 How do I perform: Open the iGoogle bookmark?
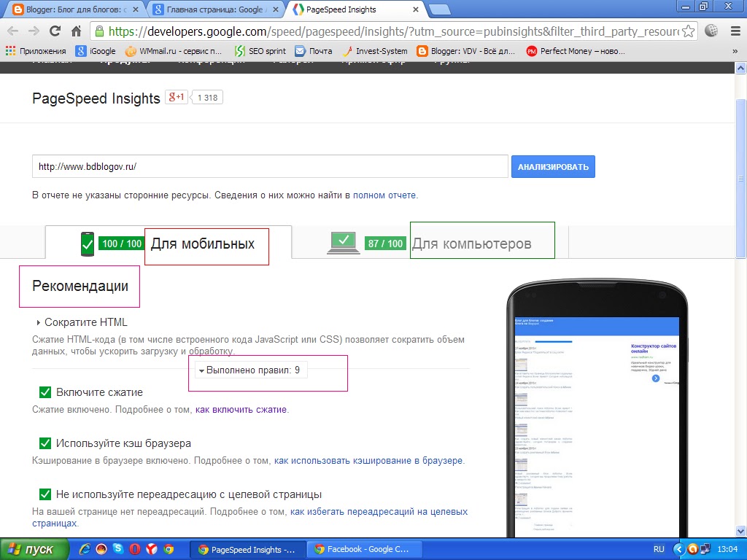(x=96, y=51)
